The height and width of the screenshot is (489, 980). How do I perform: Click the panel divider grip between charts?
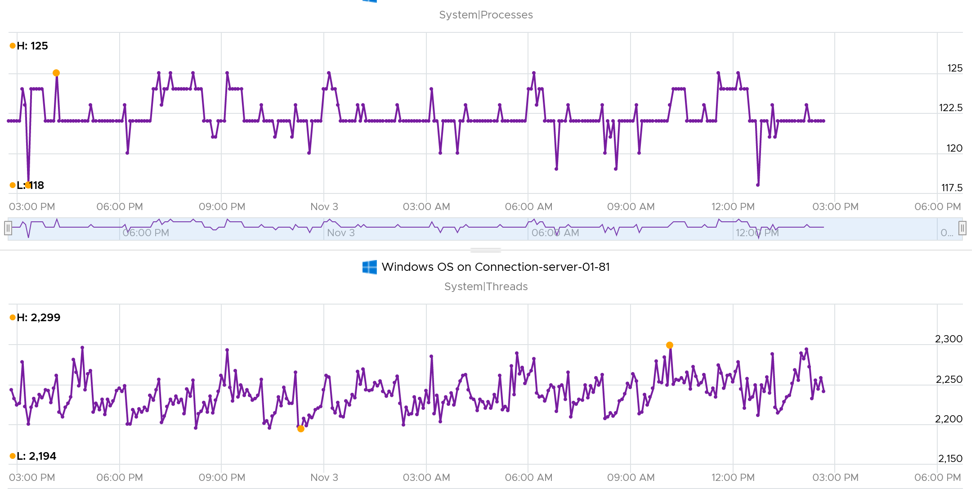(x=486, y=250)
